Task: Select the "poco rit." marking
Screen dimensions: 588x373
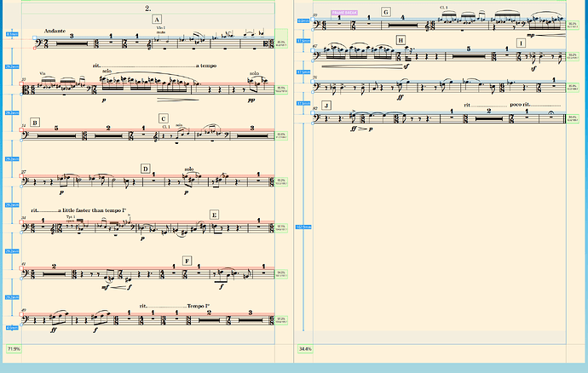Action: [520, 105]
